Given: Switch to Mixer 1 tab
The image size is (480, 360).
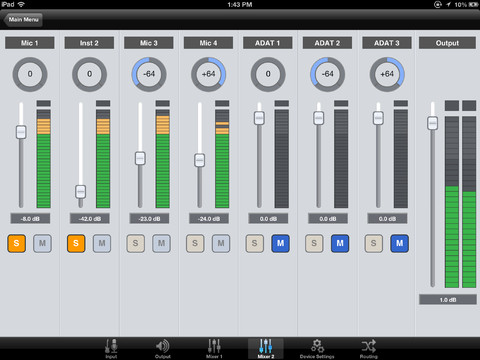Looking at the screenshot, I should point(214,348).
